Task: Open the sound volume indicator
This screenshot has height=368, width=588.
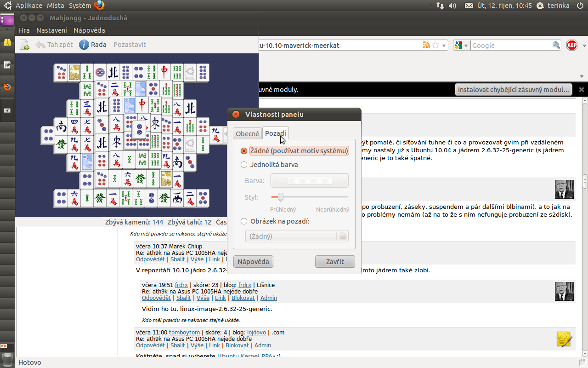Action: tap(452, 6)
